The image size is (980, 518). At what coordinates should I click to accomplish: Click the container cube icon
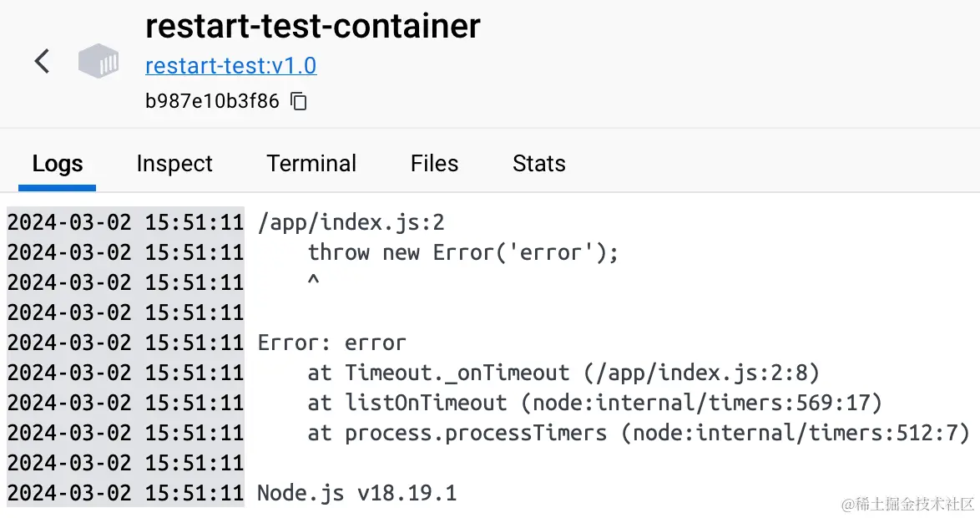point(99,61)
